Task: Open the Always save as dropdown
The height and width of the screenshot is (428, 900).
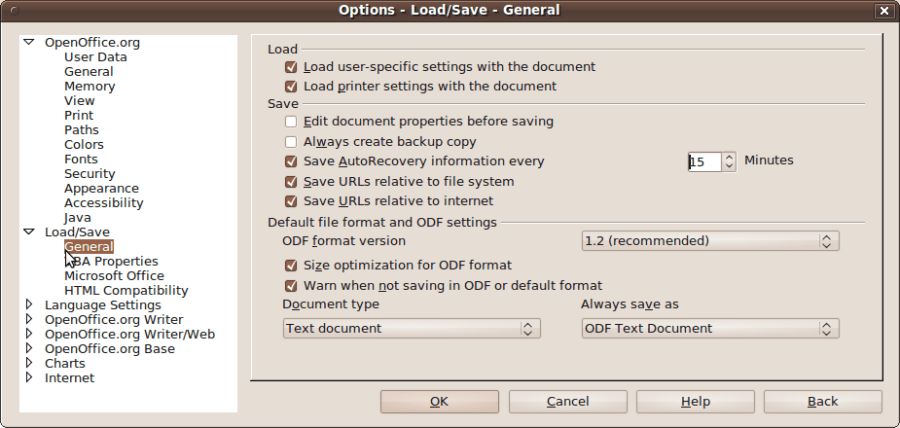Action: pos(710,328)
